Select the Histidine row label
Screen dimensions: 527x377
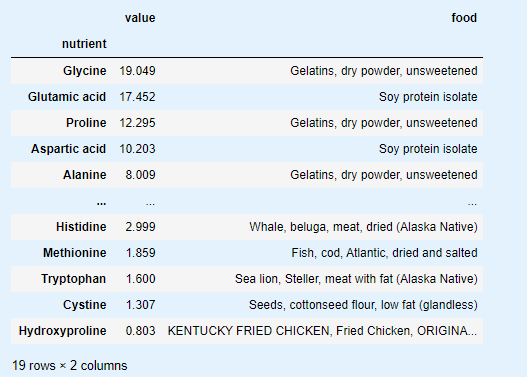point(81,227)
